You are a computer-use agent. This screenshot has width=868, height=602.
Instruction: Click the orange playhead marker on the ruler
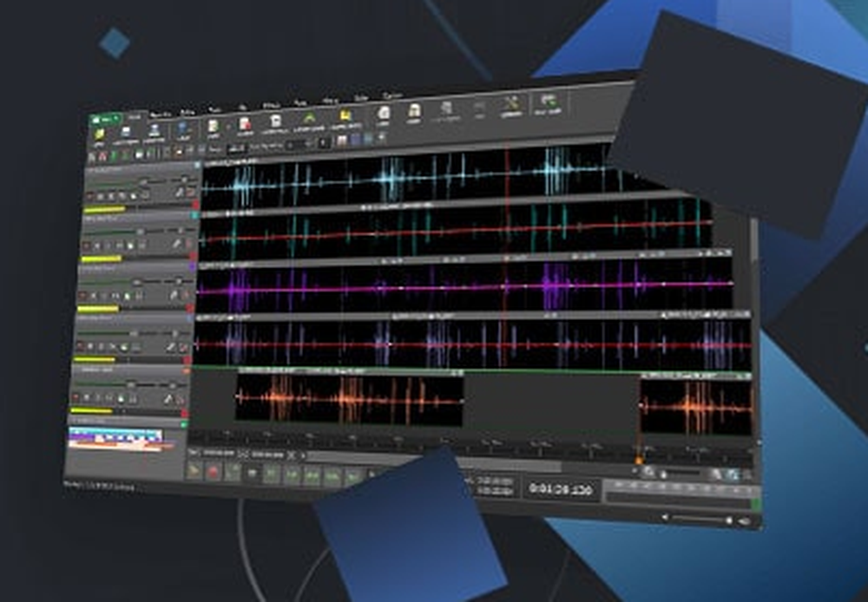[x=639, y=460]
